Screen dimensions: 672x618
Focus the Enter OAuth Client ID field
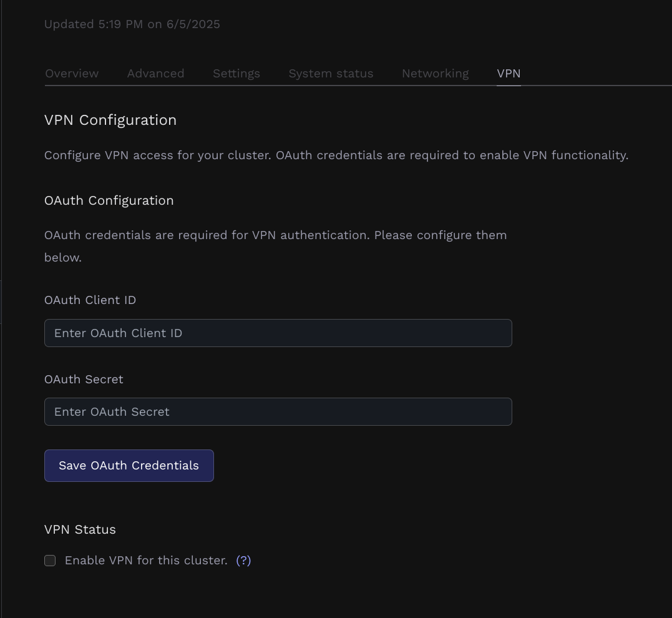tap(278, 333)
